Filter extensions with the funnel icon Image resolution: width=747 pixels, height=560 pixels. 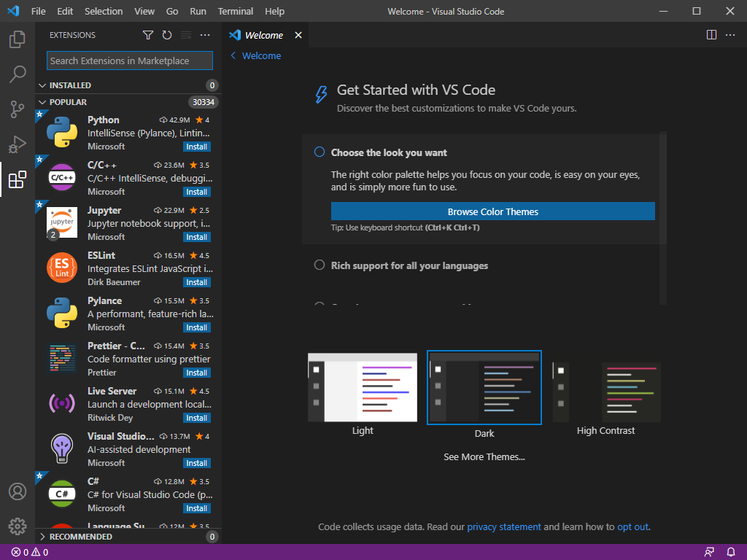(148, 35)
